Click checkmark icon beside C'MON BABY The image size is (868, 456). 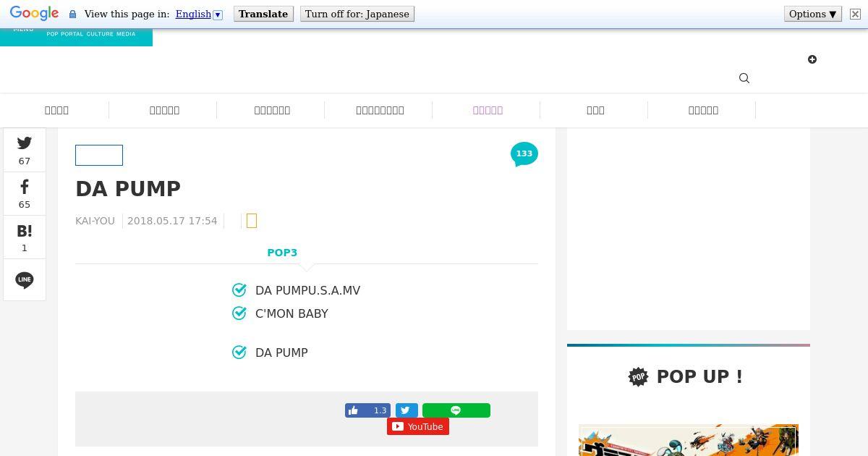[x=239, y=313]
